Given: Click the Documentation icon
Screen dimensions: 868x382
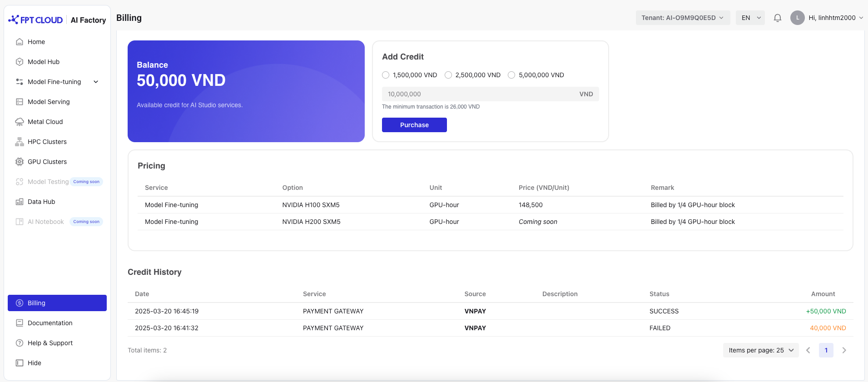Looking at the screenshot, I should tap(20, 323).
